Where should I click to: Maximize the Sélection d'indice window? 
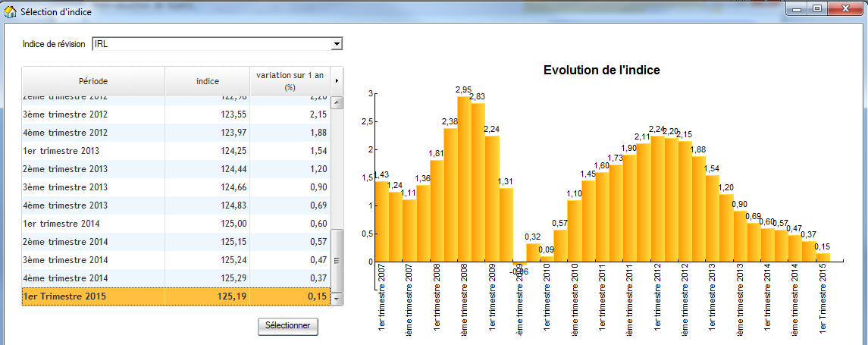[816, 9]
